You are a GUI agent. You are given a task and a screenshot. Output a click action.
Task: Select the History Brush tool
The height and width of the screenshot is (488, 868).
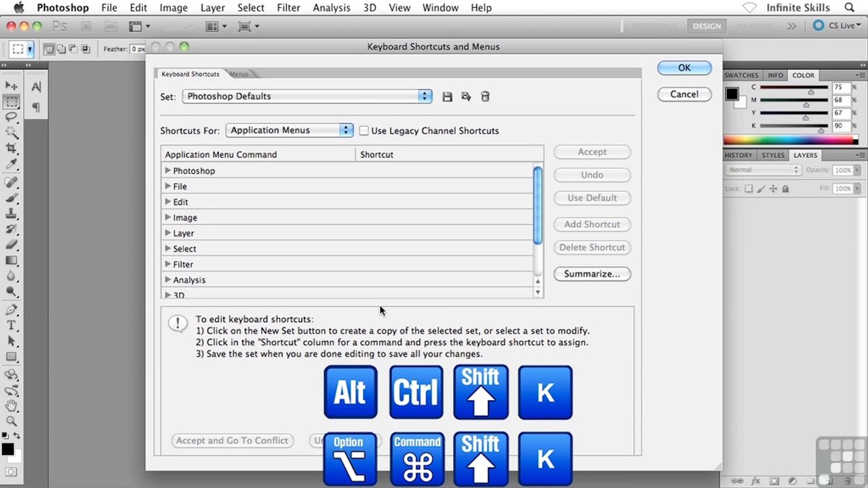(x=12, y=229)
